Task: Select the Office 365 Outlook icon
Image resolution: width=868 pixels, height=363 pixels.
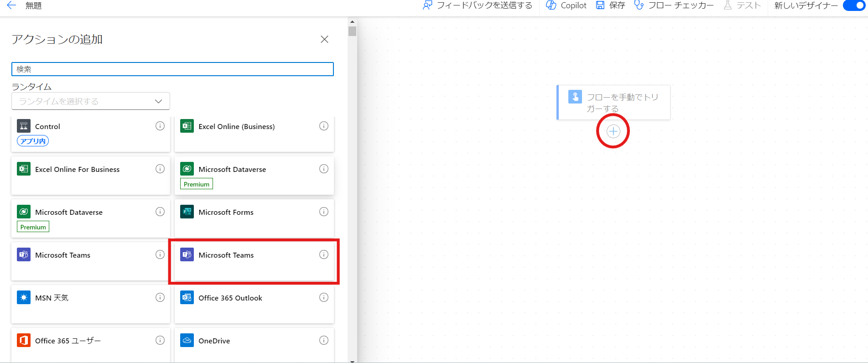Action: click(x=187, y=298)
